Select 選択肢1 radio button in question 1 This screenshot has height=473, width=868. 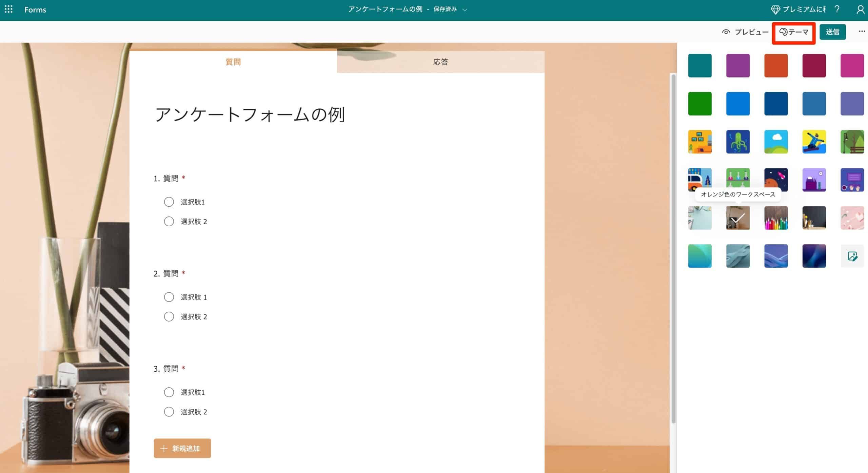coord(169,202)
